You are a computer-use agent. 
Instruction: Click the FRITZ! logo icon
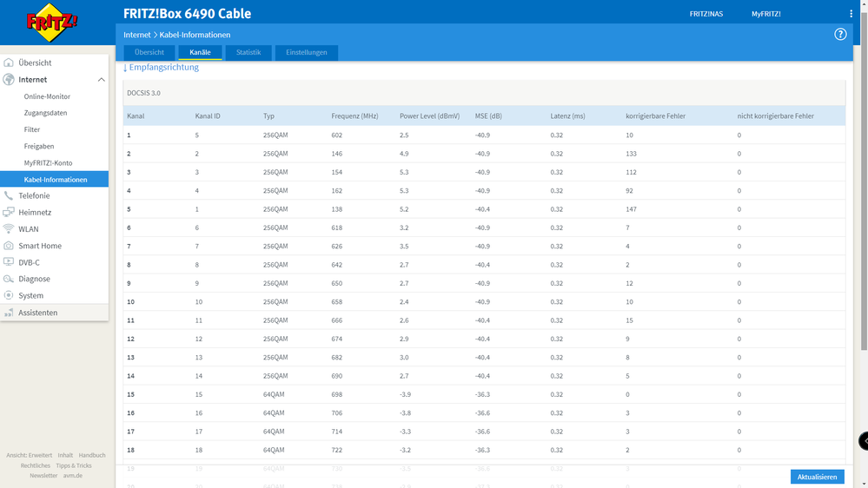[x=52, y=23]
